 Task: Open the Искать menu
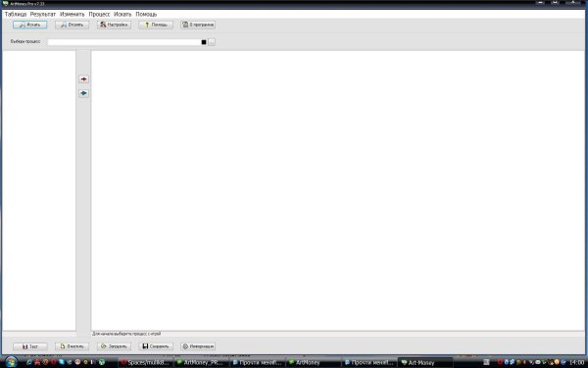pos(122,15)
